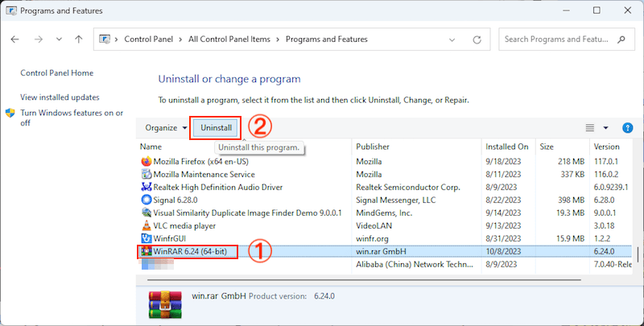Click the Control Panel breadcrumb
The height and width of the screenshot is (326, 644).
coord(149,39)
